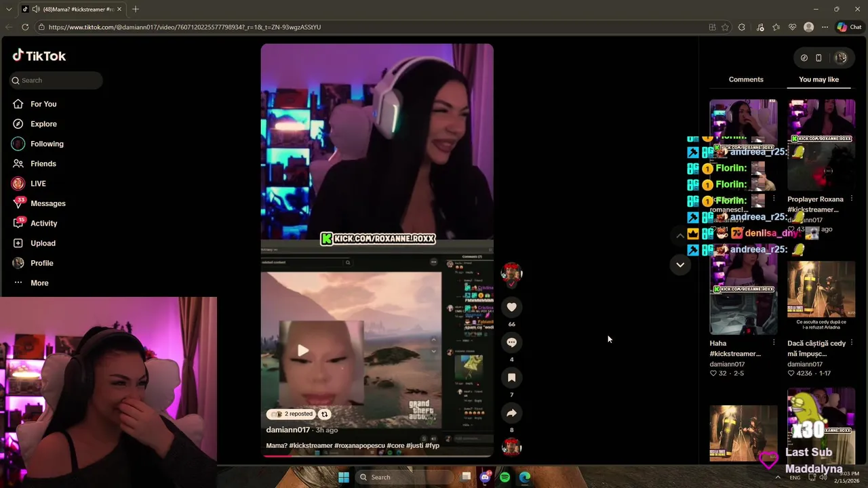This screenshot has height=488, width=868.
Task: Add page to favorites with star icon
Action: pos(725,27)
